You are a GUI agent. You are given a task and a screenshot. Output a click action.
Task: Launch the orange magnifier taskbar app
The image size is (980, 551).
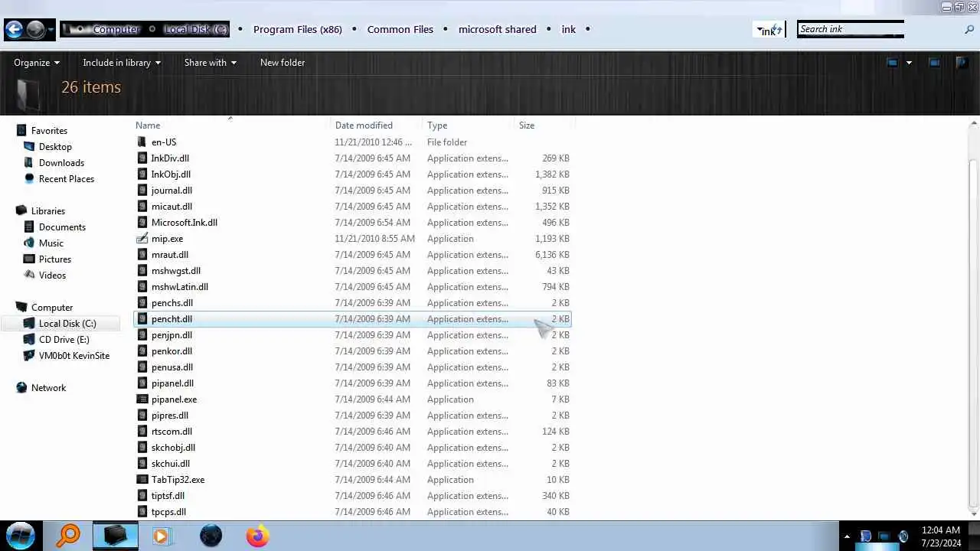tap(68, 536)
